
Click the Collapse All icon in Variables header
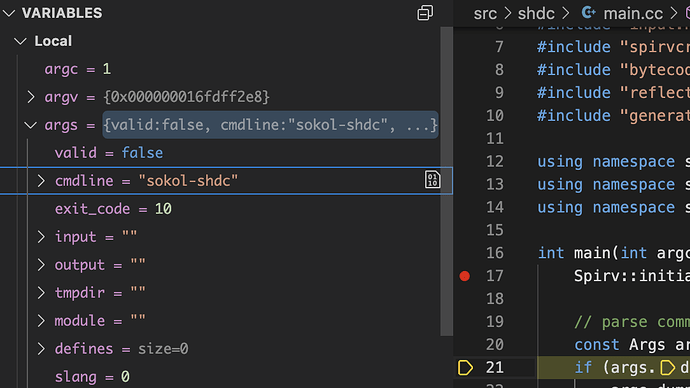[425, 13]
